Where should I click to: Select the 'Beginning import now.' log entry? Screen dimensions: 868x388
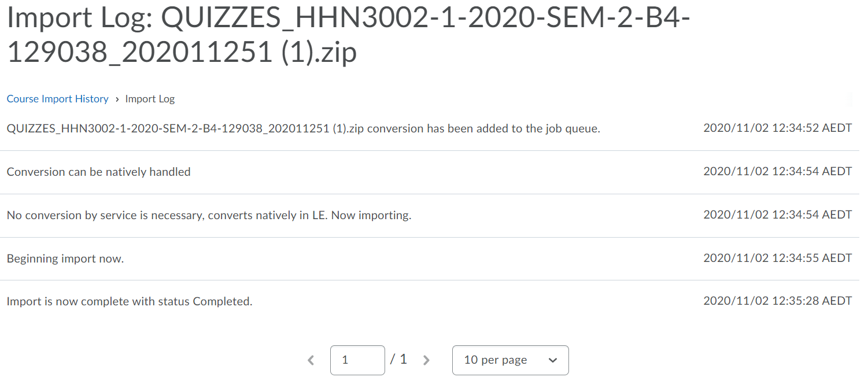click(x=65, y=258)
